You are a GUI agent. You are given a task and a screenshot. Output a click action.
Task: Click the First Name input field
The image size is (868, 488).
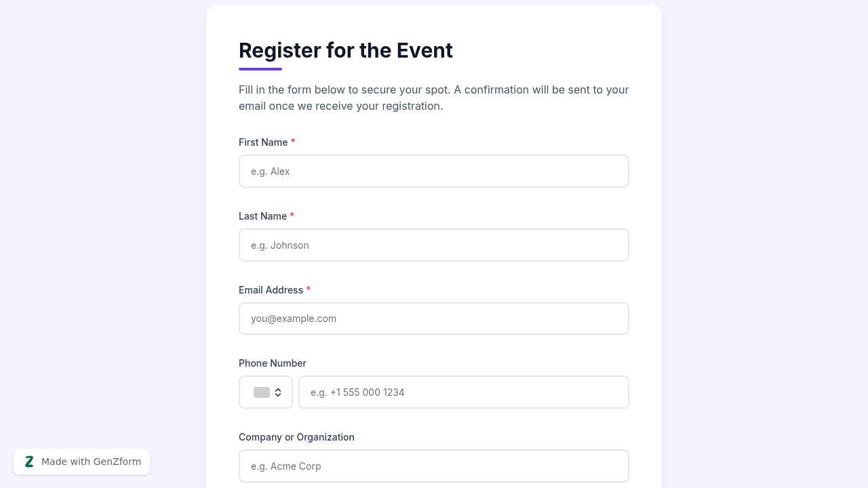pos(434,171)
